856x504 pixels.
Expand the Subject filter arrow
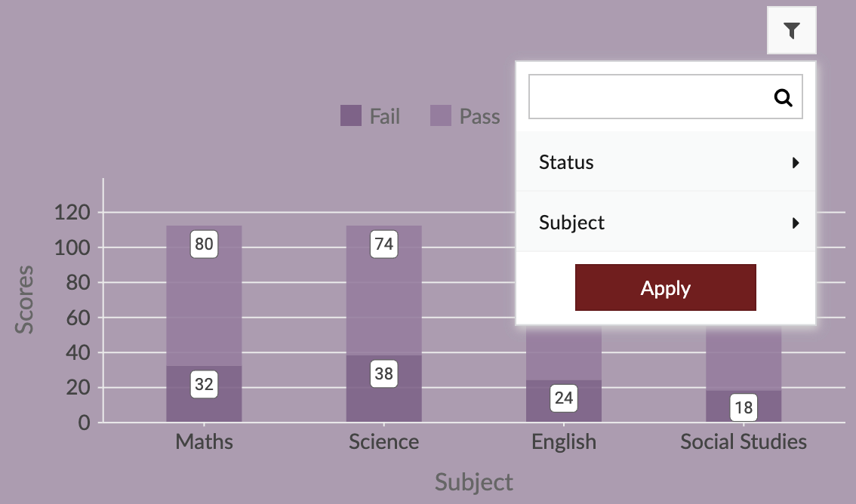(796, 223)
